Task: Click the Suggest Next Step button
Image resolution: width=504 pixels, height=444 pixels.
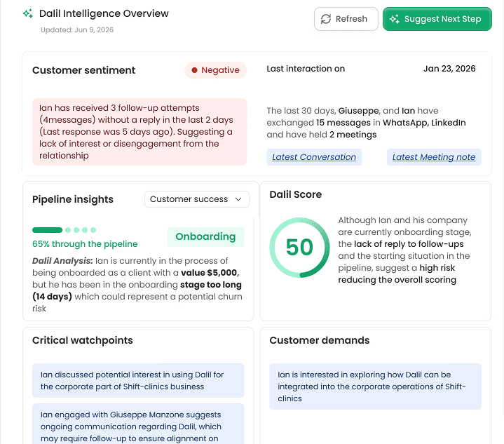Action: pyautogui.click(x=437, y=19)
